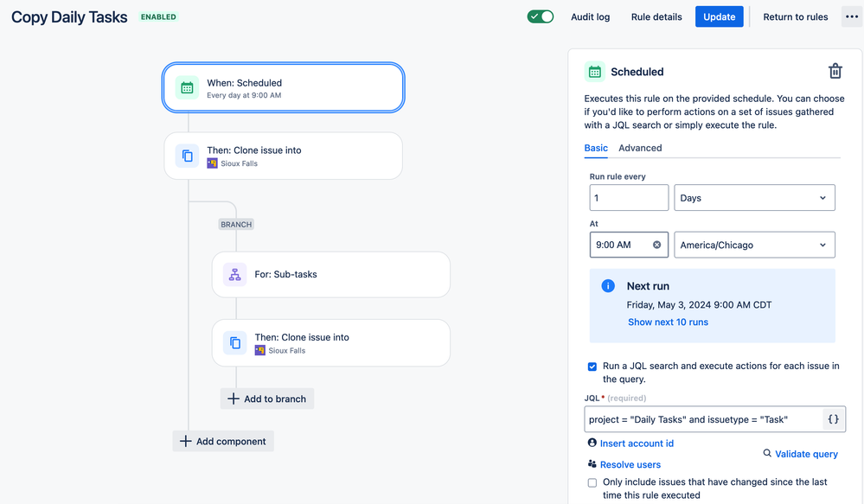This screenshot has height=504, width=864.
Task: Switch to the Advanced tab
Action: pyautogui.click(x=640, y=148)
